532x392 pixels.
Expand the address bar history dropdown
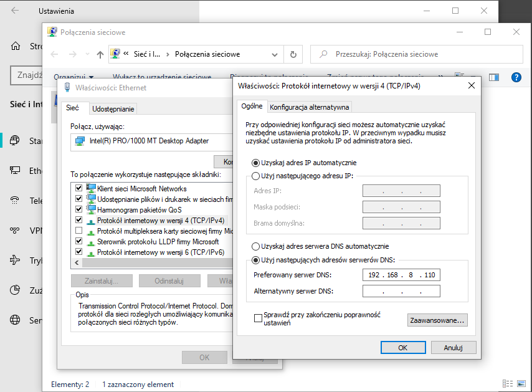pos(275,55)
